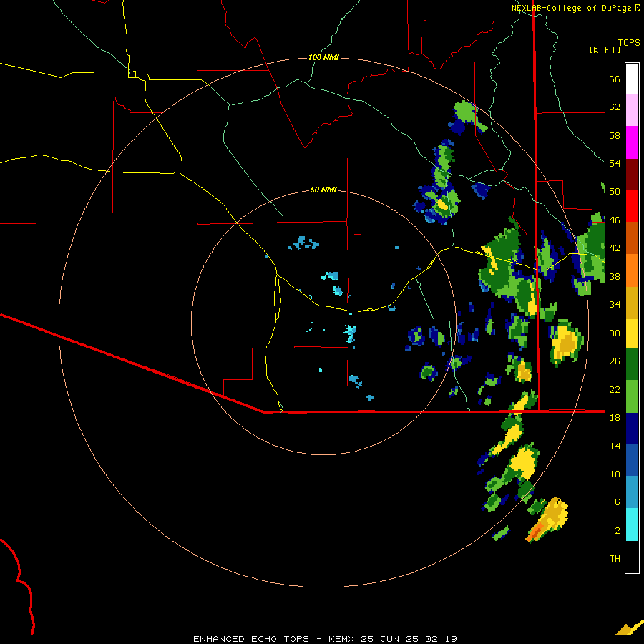Viewport: 644px width, 644px height.
Task: Click the TH legend label
Action: coord(615,559)
